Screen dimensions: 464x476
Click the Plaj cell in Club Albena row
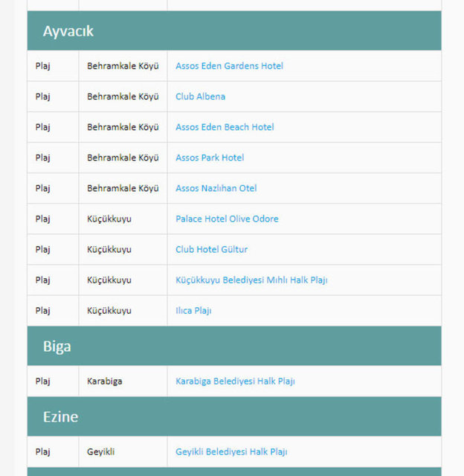pyautogui.click(x=43, y=97)
